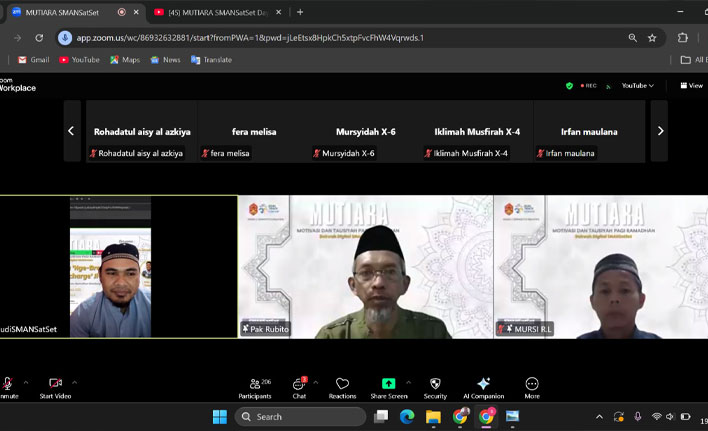Screen dimensions: 708x431
Task: Click the green encryption shield icon
Action: pyautogui.click(x=570, y=86)
